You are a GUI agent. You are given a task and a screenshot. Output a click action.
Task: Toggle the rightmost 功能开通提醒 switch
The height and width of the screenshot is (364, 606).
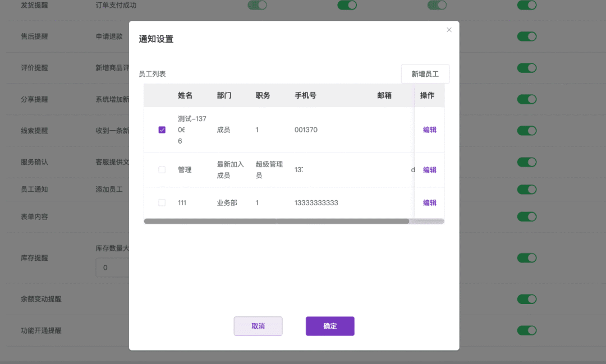click(x=526, y=330)
